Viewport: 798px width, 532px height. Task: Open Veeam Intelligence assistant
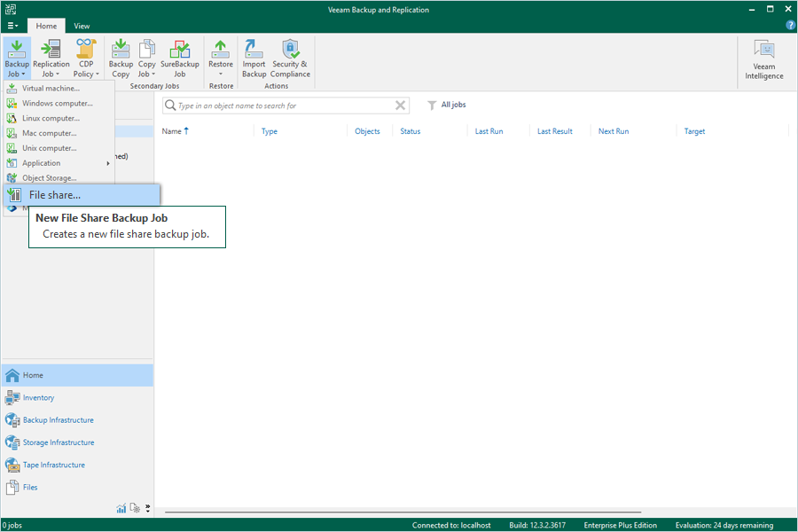(x=764, y=60)
